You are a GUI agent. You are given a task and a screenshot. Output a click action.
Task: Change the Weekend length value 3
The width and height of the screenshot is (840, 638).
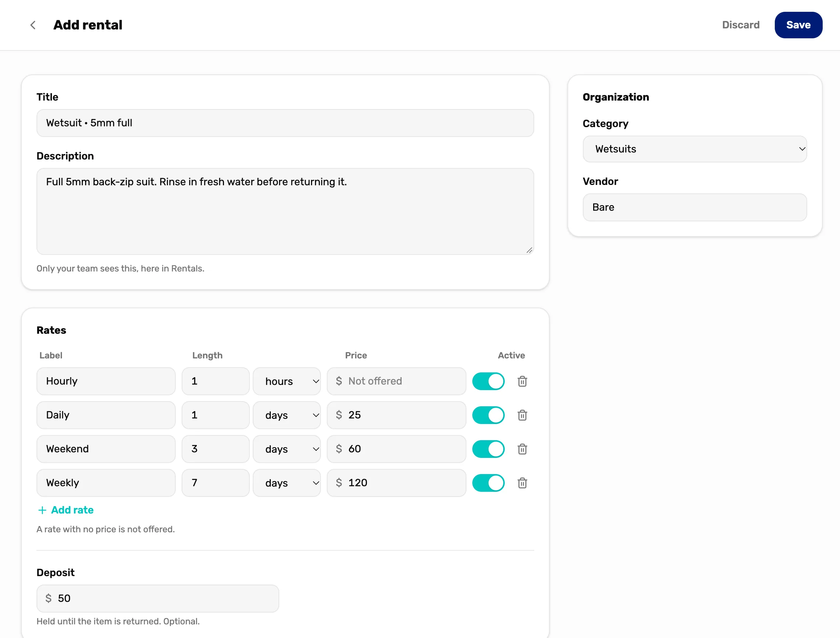(x=215, y=449)
